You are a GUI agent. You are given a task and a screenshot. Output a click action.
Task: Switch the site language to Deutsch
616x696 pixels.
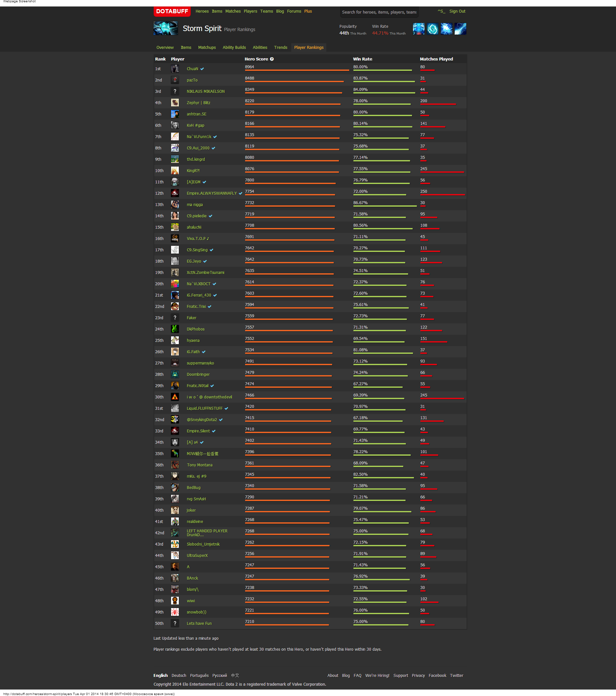179,676
